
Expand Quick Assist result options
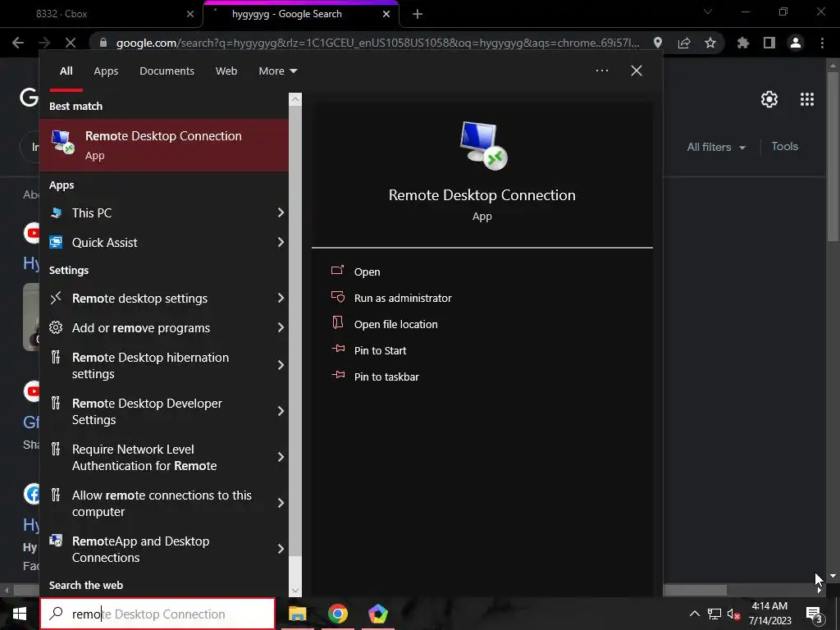(x=281, y=242)
